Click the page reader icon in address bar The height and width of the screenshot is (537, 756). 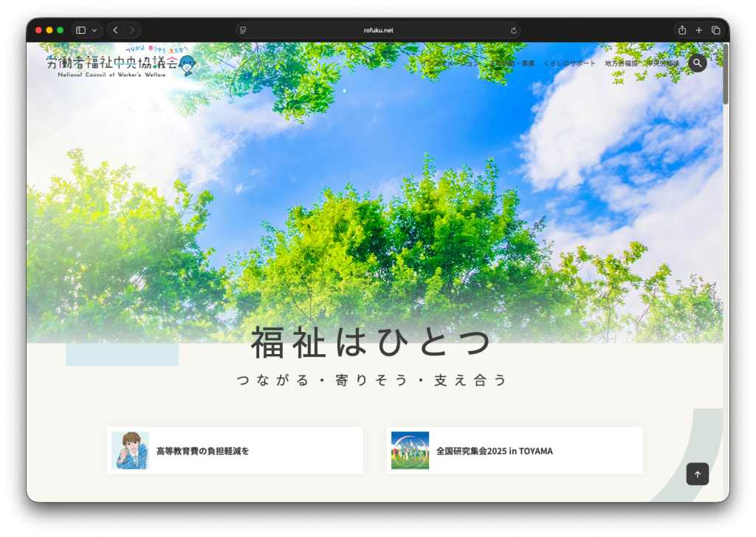point(244,30)
